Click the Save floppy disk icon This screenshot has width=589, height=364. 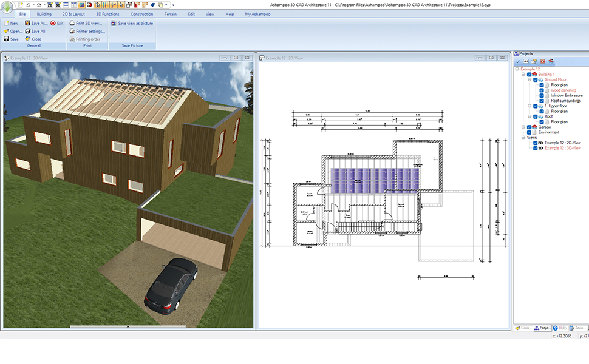point(6,39)
